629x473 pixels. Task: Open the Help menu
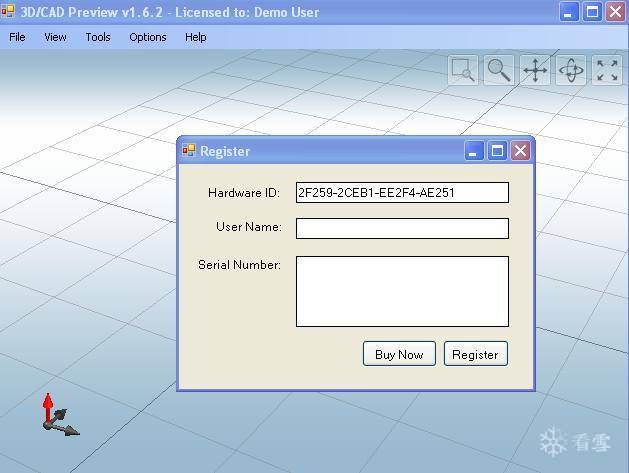point(196,37)
